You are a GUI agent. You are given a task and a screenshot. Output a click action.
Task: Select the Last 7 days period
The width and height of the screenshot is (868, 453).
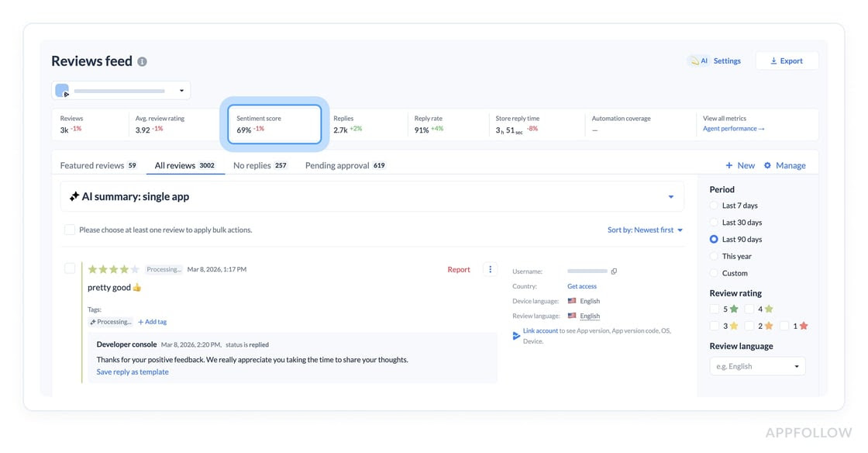pos(715,206)
